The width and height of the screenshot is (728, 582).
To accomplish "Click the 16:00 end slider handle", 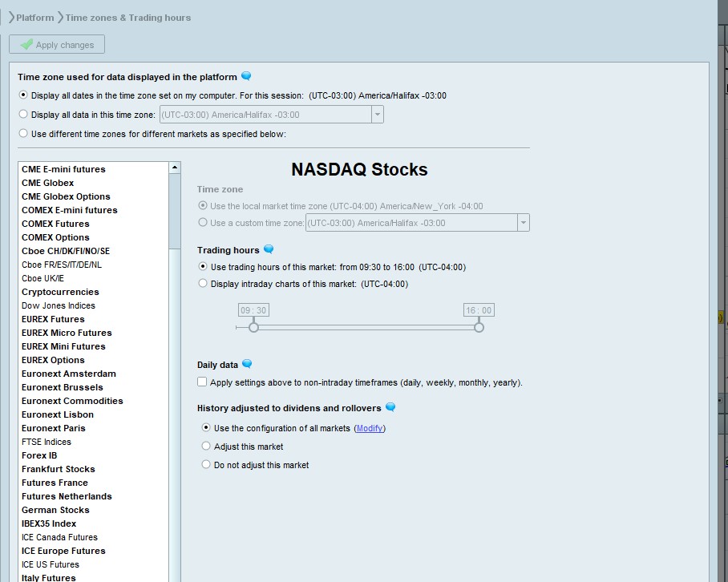I will click(479, 328).
